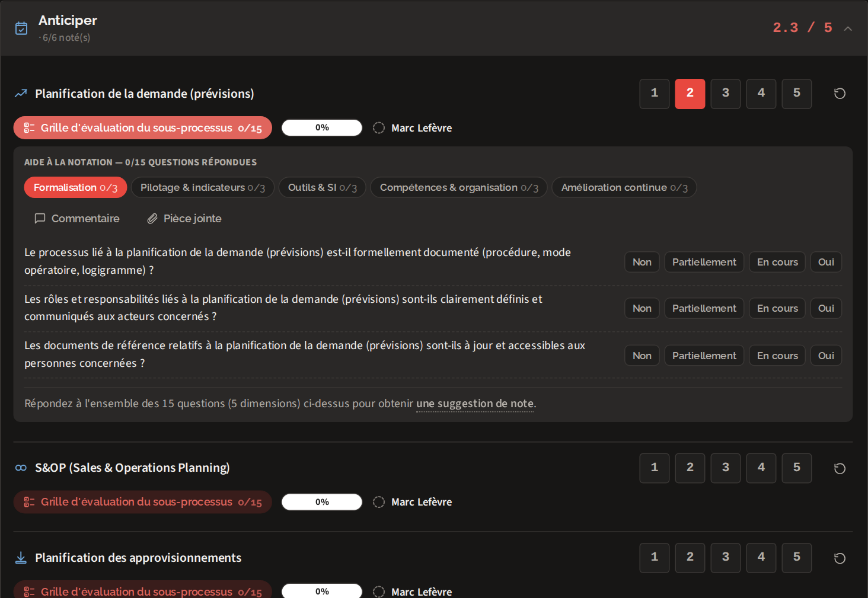The height and width of the screenshot is (598, 868).
Task: Rate Planification de la demande as 1
Action: point(655,94)
